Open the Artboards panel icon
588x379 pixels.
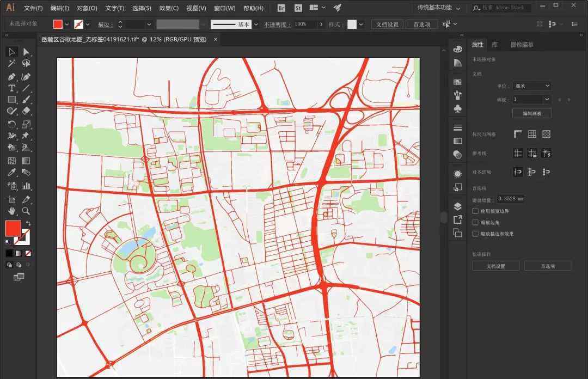click(457, 233)
